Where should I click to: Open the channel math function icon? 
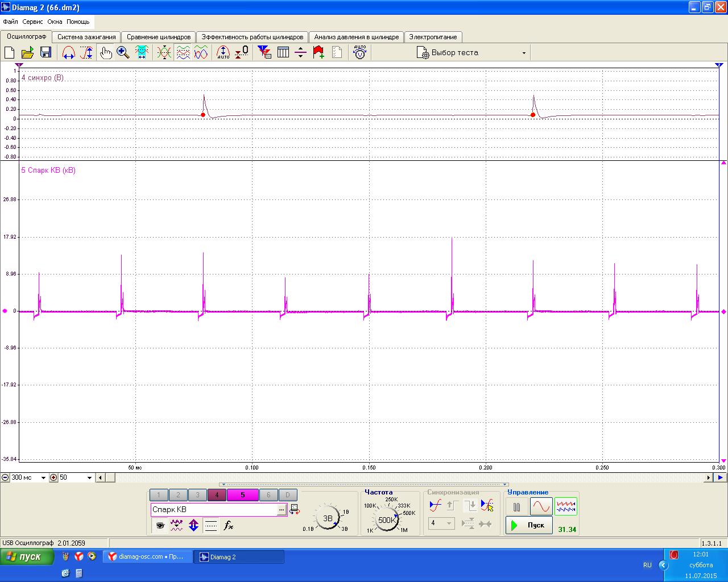coord(228,526)
